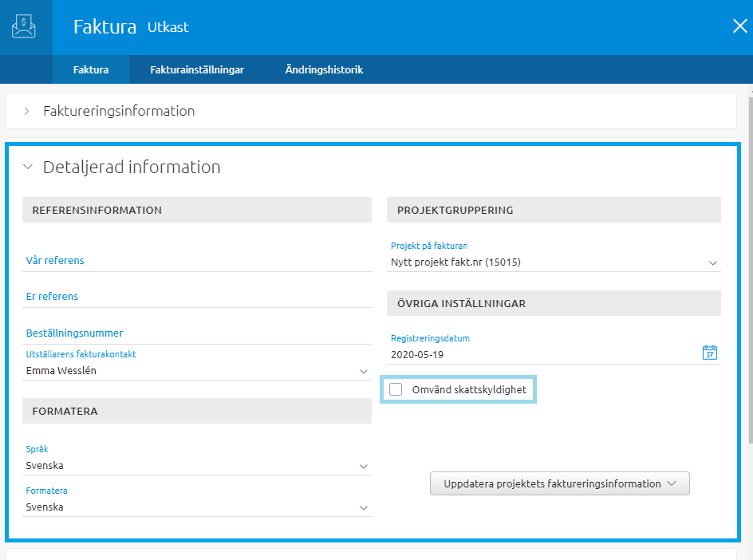Open the Språk dropdown
The width and height of the screenshot is (753, 560).
pos(363,466)
